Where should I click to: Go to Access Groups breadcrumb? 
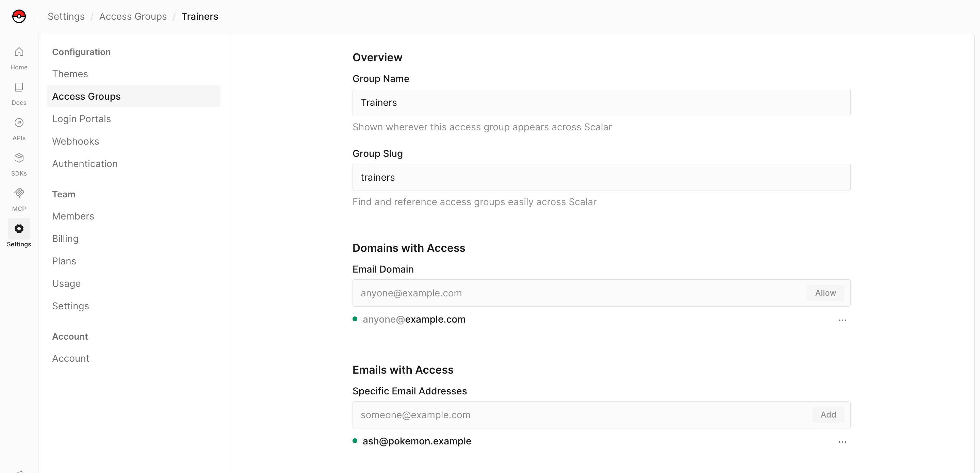coord(133,16)
